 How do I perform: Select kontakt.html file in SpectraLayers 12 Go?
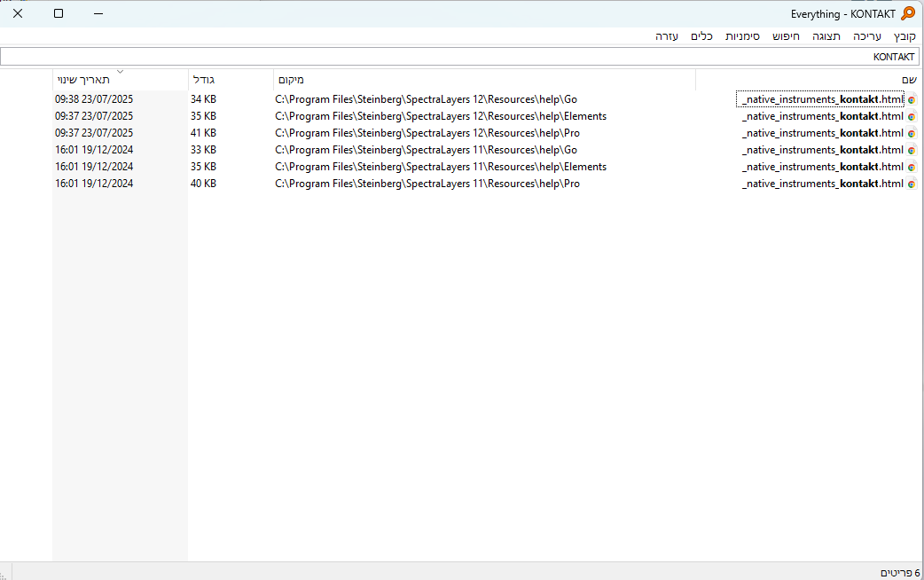coord(822,99)
